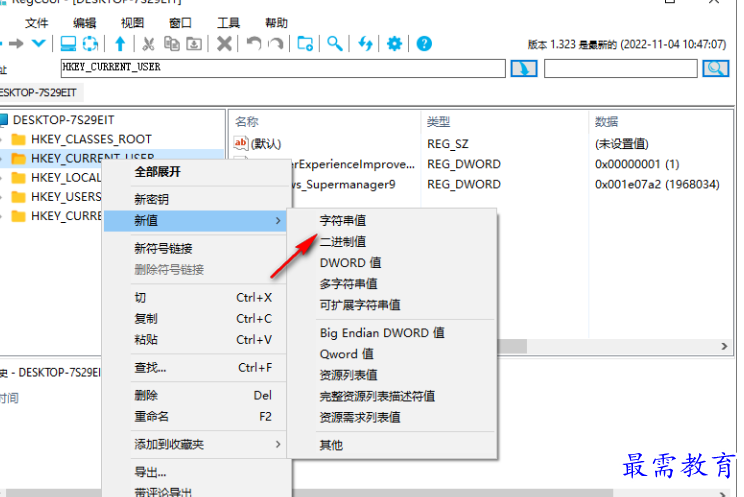Select the DESKTOP-7S29EIT tab
The width and height of the screenshot is (744, 497).
(40, 93)
